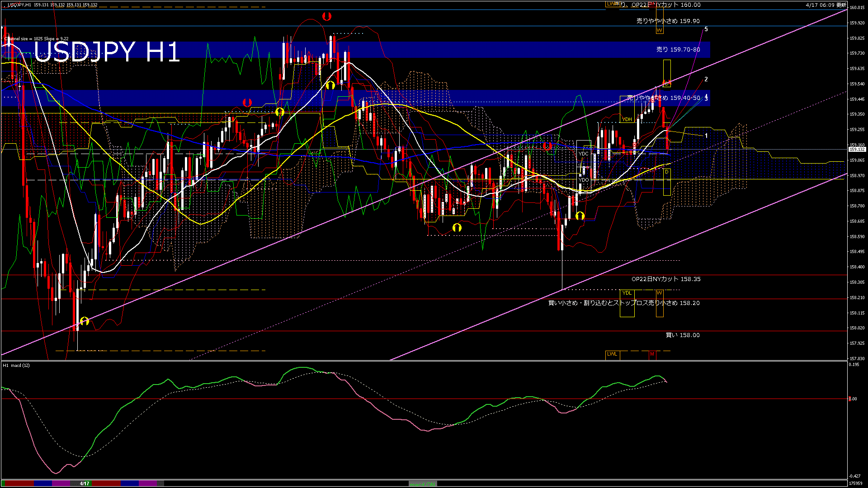Select the 売り 159.70-80 sell zone label
The height and width of the screenshot is (488, 868).
click(678, 50)
